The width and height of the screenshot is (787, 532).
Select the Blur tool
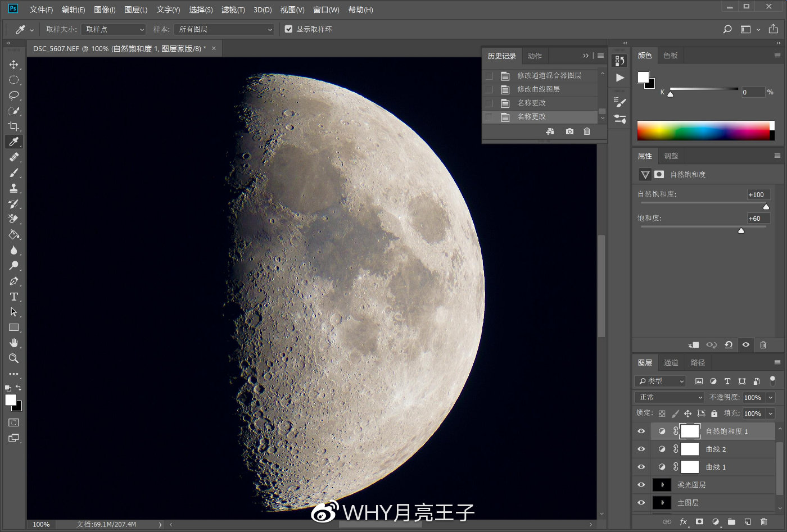(13, 250)
